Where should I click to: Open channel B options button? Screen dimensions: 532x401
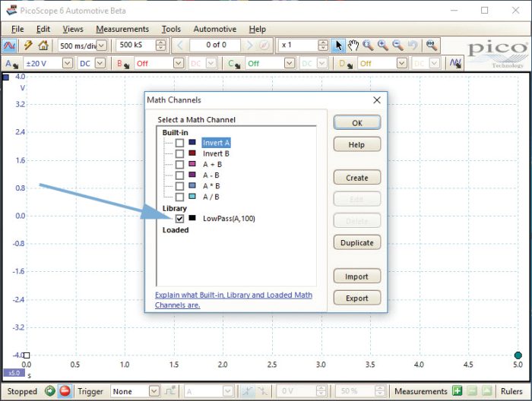123,64
